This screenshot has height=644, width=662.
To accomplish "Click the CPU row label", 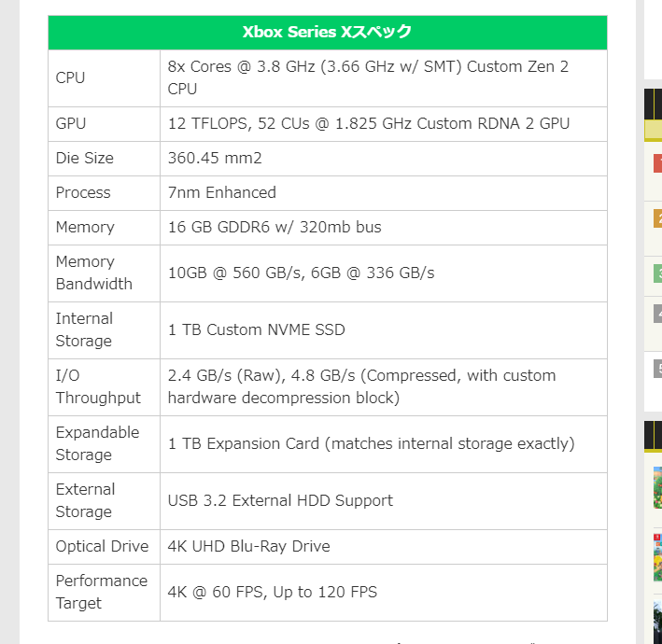I will click(70, 78).
